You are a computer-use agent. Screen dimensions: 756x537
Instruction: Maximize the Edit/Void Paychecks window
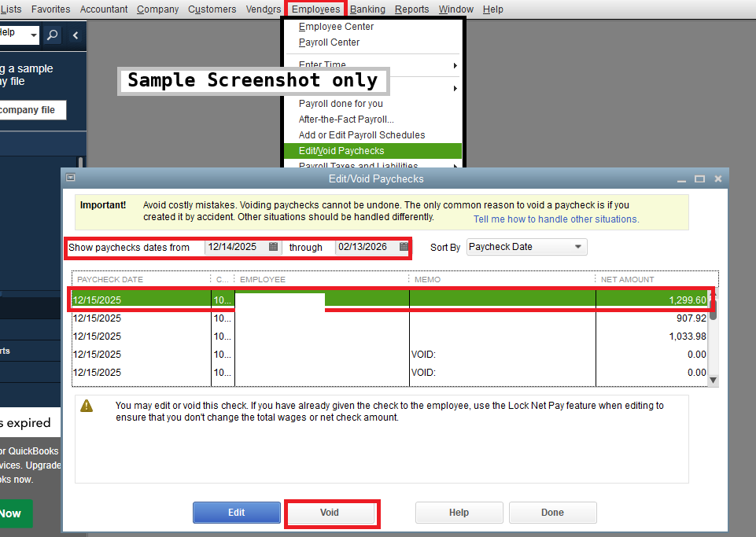point(699,178)
